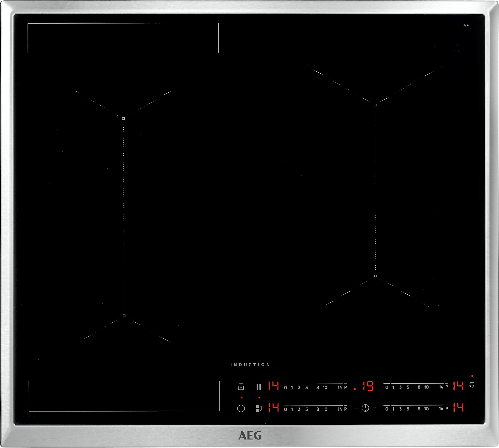Select P boost on upper-left slider

[345, 387]
